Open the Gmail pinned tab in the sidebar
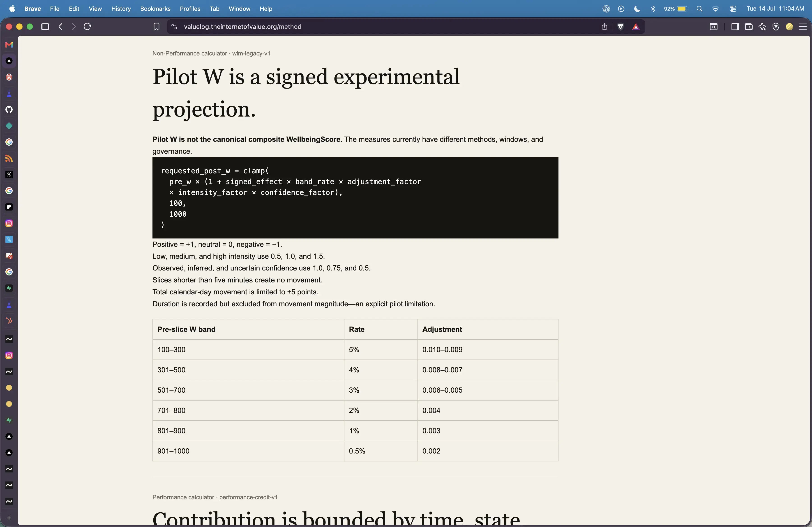This screenshot has width=812, height=527. coord(9,45)
